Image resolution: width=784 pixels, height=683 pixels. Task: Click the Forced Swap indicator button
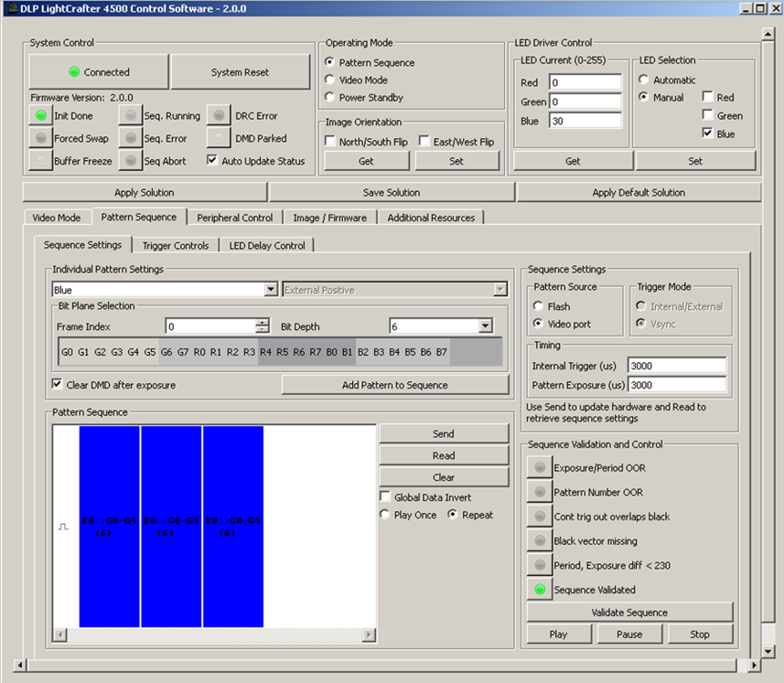pos(41,139)
